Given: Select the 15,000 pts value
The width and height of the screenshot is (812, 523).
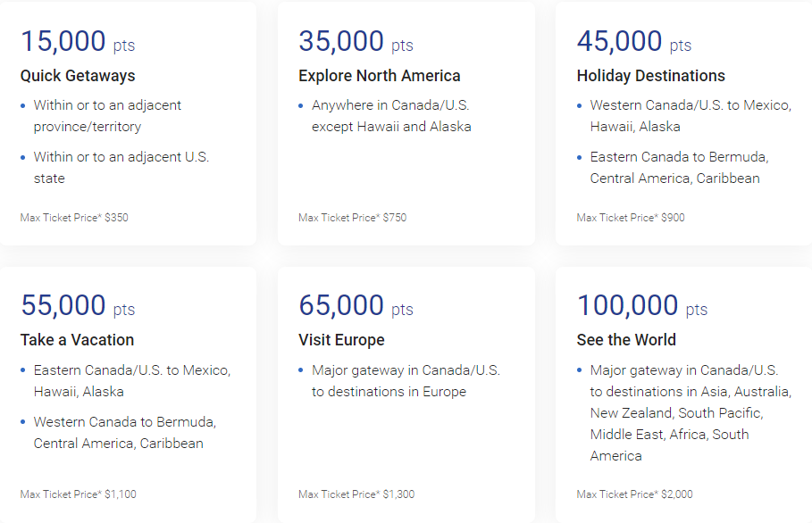Looking at the screenshot, I should (78, 42).
